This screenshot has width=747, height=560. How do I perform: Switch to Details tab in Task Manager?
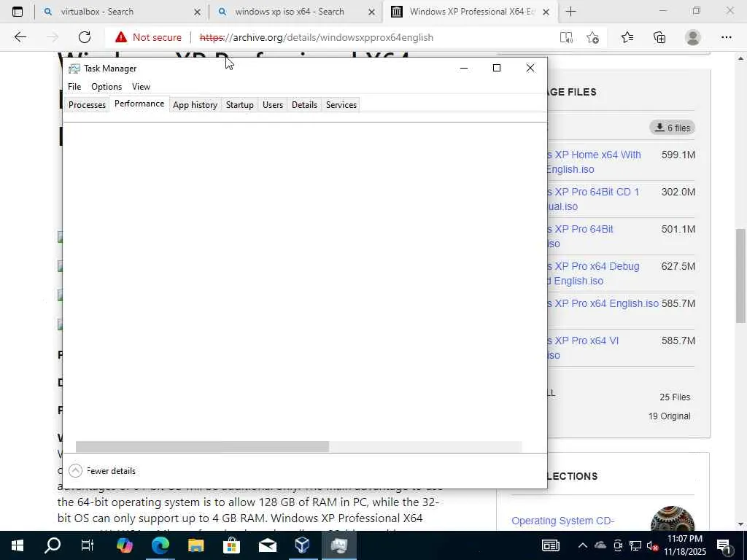[304, 105]
